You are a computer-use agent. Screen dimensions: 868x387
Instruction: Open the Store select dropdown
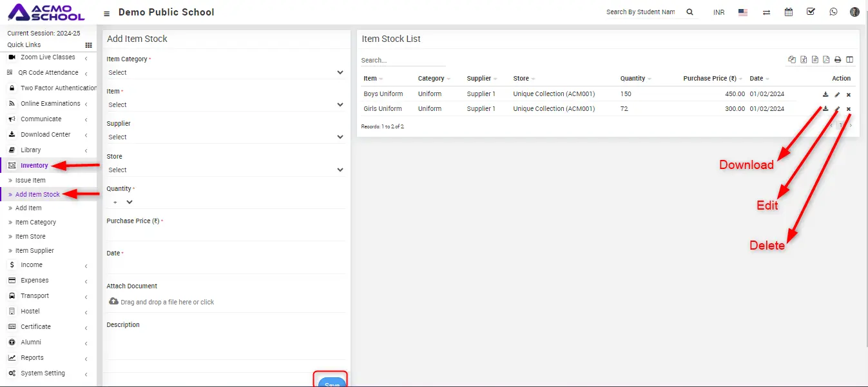pyautogui.click(x=226, y=170)
